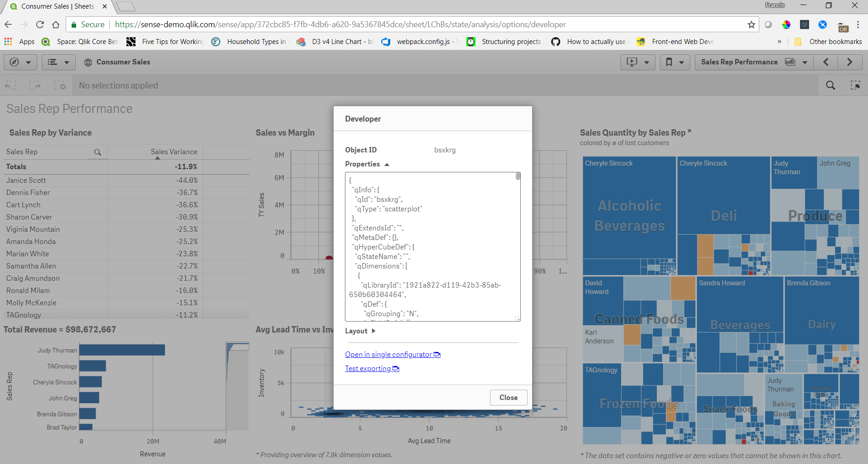Collapse the Properties section

point(367,164)
